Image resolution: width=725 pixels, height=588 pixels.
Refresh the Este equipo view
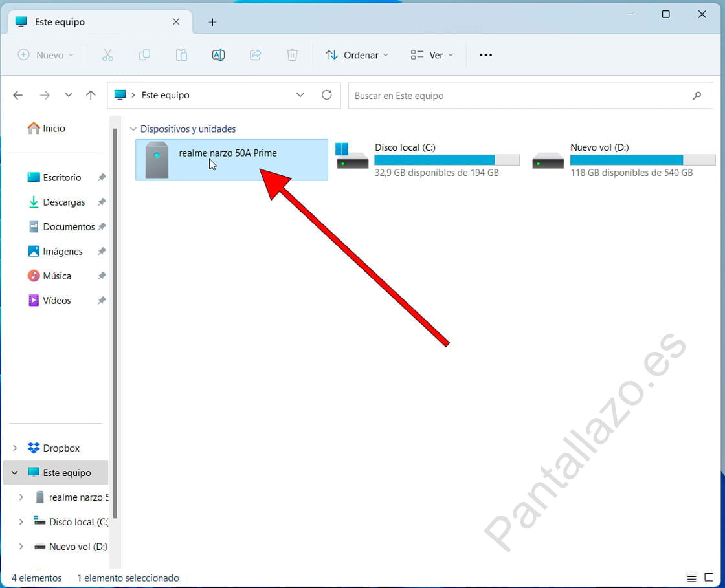tap(327, 95)
